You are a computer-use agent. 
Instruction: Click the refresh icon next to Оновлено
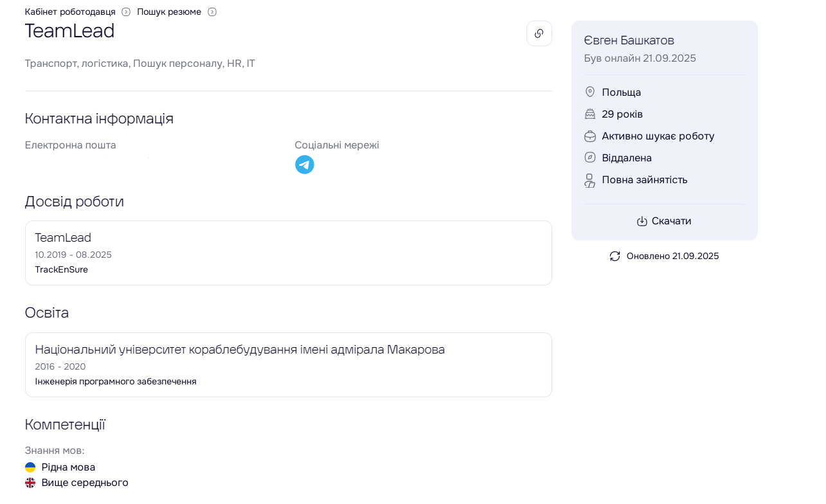tap(615, 256)
